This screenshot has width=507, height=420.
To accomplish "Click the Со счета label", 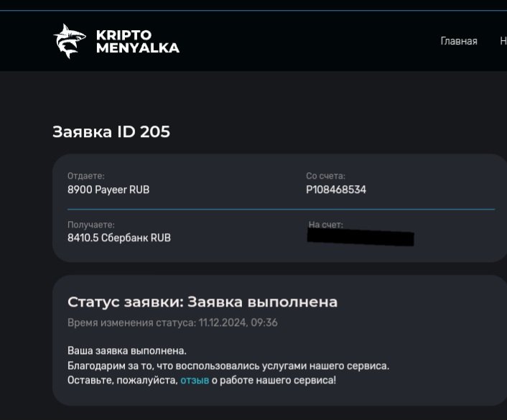I will point(326,176).
